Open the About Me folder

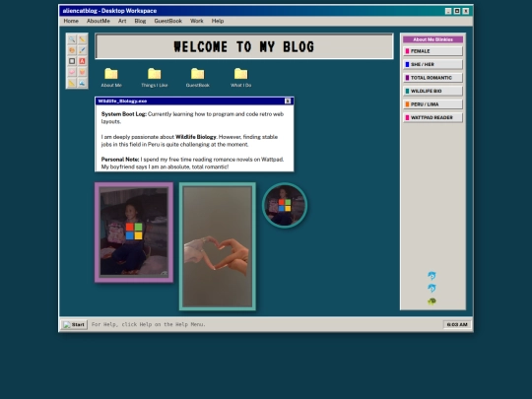pyautogui.click(x=111, y=78)
